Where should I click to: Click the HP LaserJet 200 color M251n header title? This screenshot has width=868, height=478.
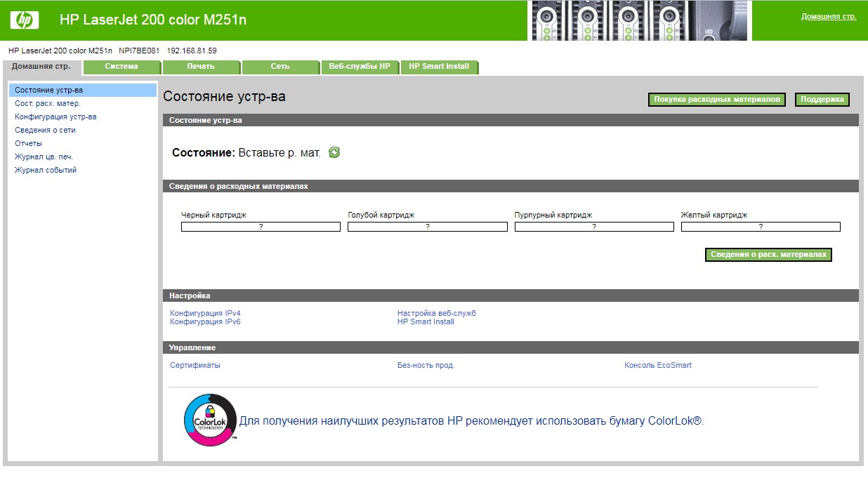(x=153, y=20)
